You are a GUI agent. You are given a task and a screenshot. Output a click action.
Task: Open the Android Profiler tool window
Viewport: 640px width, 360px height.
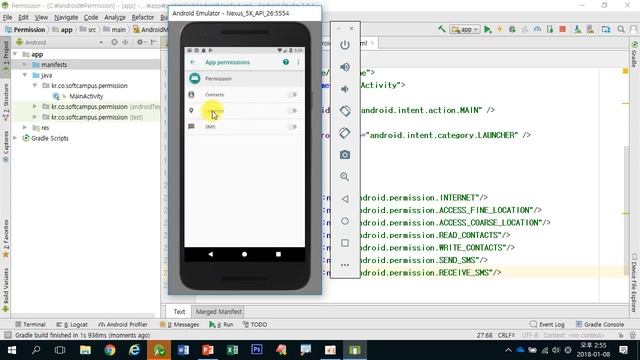point(123,324)
